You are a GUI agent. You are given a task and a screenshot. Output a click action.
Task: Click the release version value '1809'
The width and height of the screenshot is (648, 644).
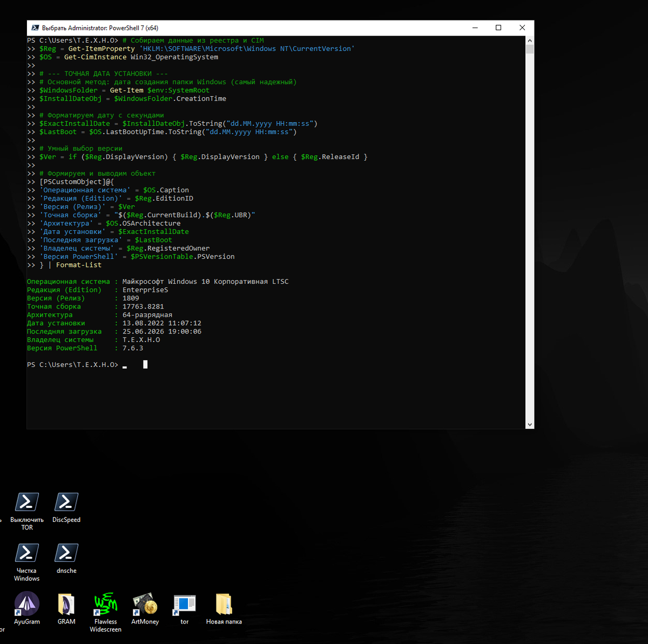[x=131, y=298]
